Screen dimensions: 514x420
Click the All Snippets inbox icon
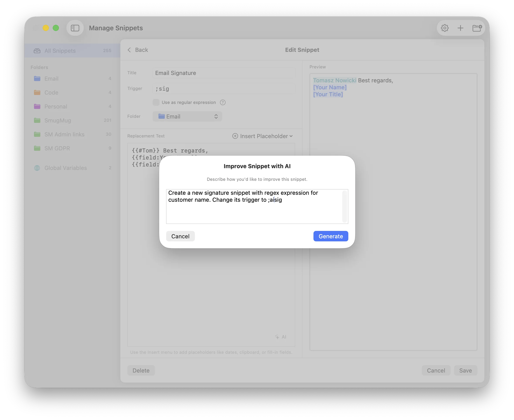click(37, 51)
